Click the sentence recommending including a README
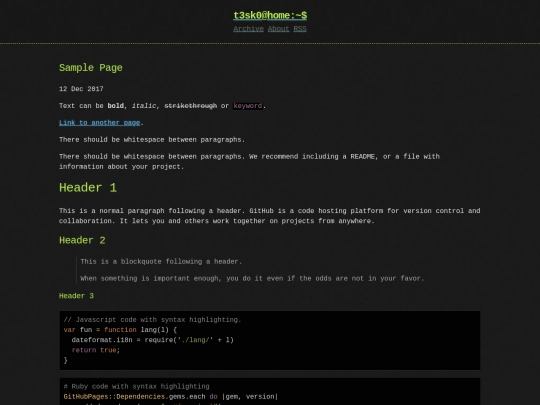 pos(249,162)
